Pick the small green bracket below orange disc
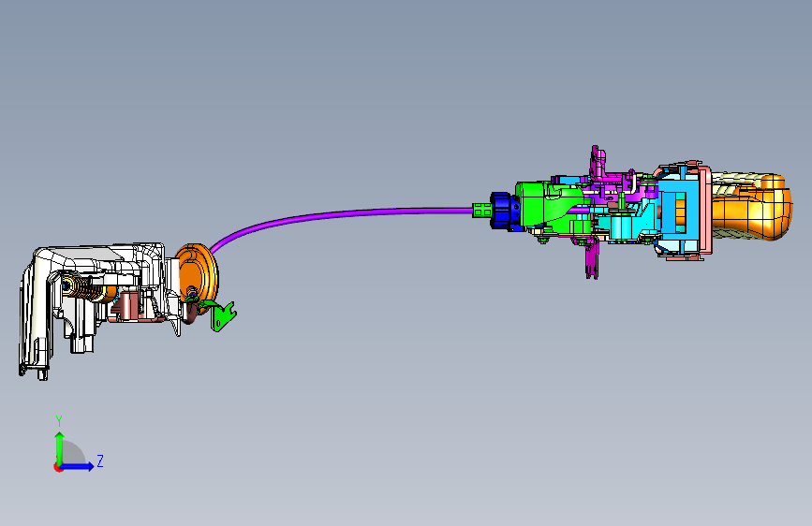 click(x=223, y=315)
